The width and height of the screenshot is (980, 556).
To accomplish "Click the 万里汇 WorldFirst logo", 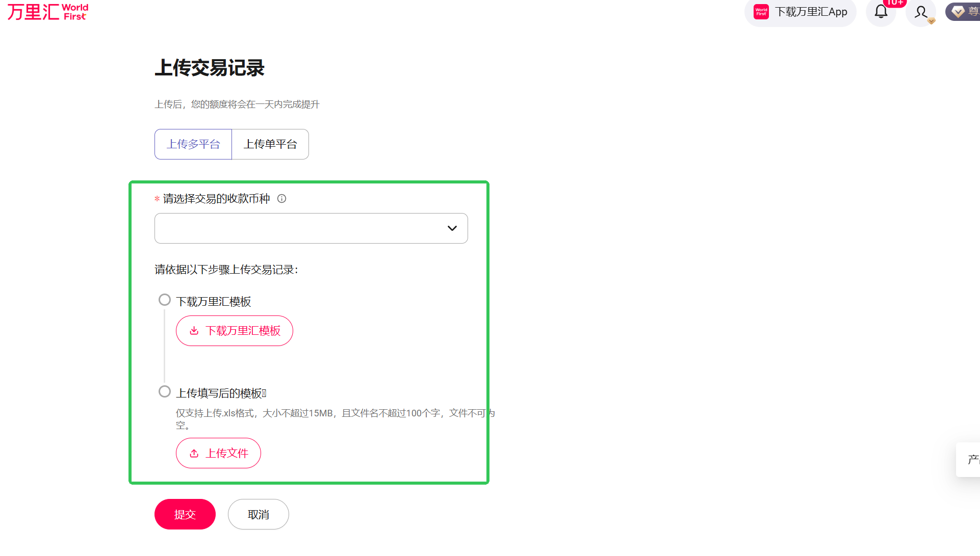I will 48,12.
